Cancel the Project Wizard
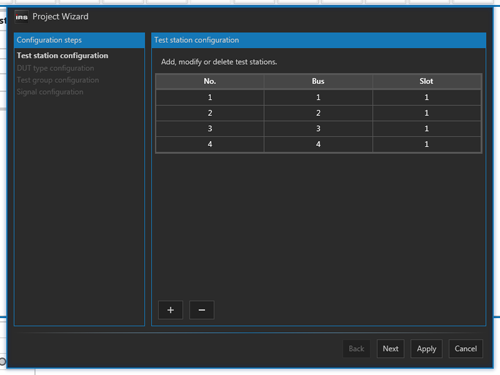 pos(466,349)
